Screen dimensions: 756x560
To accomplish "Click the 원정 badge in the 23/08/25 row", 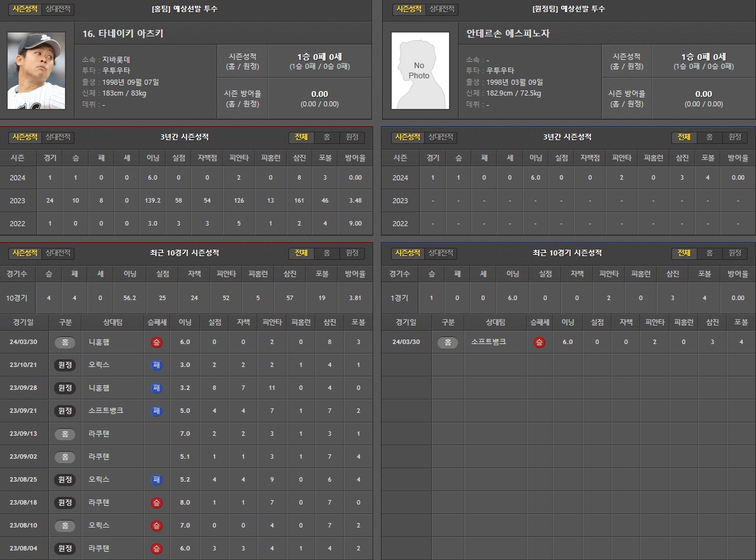I will coord(65,480).
